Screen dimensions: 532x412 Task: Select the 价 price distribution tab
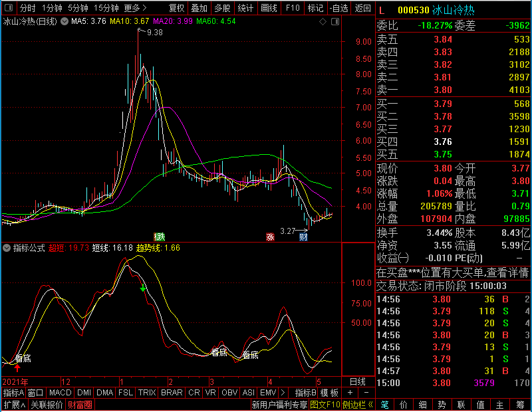tap(404, 405)
